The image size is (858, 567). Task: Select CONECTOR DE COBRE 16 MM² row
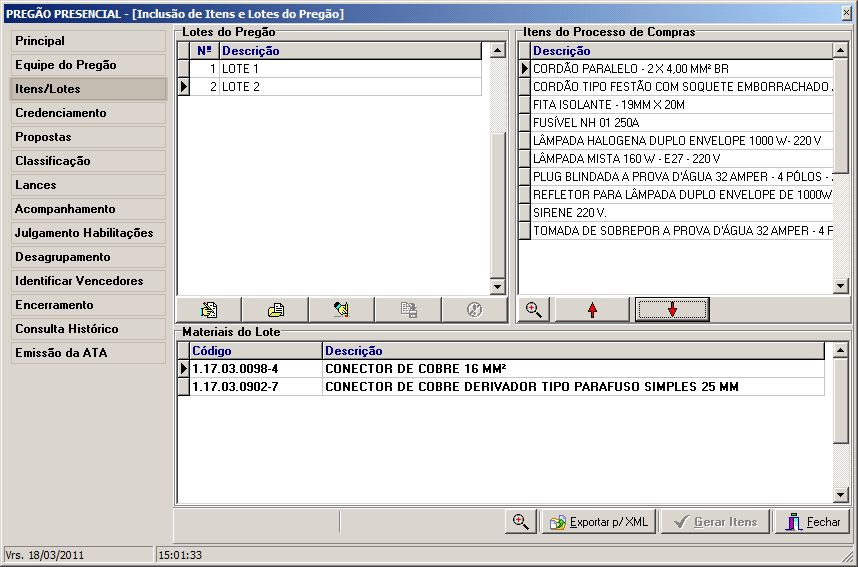tap(501, 369)
